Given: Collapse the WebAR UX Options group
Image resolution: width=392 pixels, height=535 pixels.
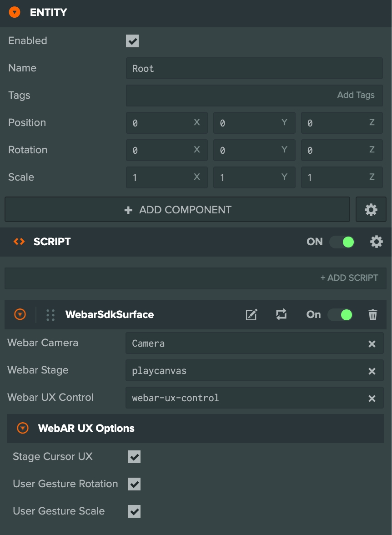Looking at the screenshot, I should (x=23, y=428).
